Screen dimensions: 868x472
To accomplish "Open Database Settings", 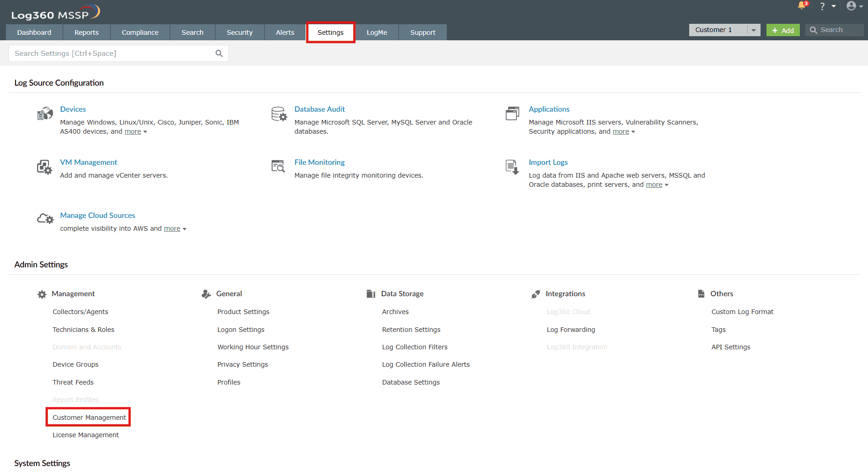I will click(411, 382).
